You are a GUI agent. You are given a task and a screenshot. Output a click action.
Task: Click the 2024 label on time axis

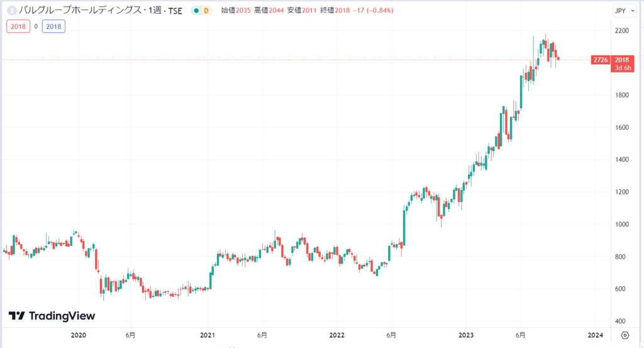(x=595, y=335)
